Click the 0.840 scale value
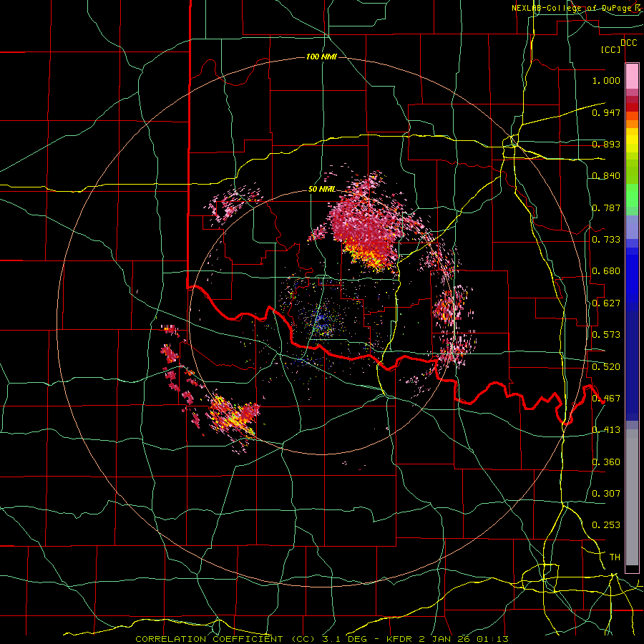Screen dimensions: 644x644 click(x=606, y=176)
